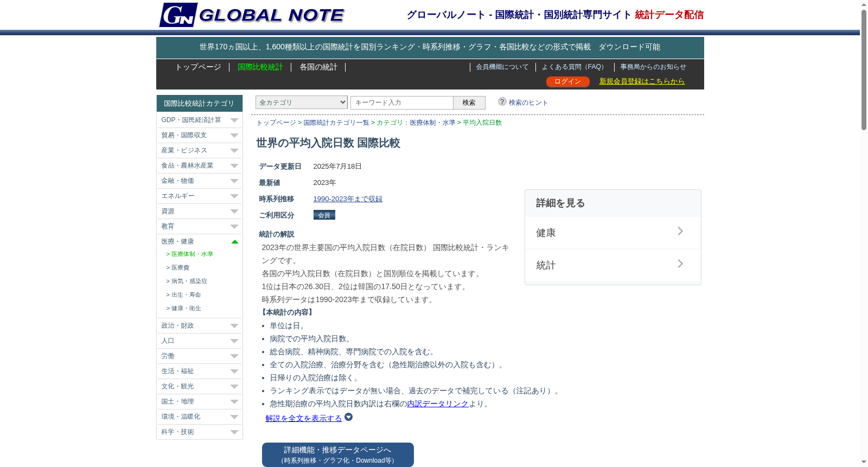Select 医療費 subcategory
Image resolution: width=868 pixels, height=467 pixels.
click(x=180, y=267)
